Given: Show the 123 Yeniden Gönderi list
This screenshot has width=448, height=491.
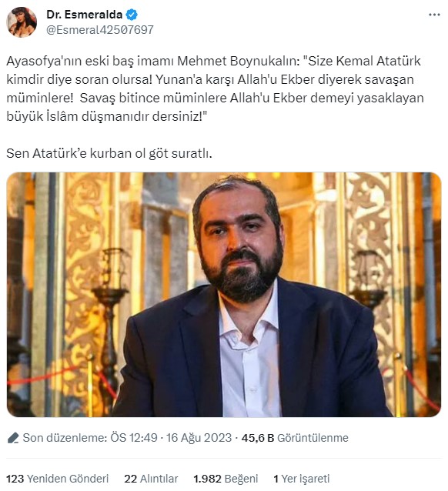Looking at the screenshot, I should tap(57, 479).
